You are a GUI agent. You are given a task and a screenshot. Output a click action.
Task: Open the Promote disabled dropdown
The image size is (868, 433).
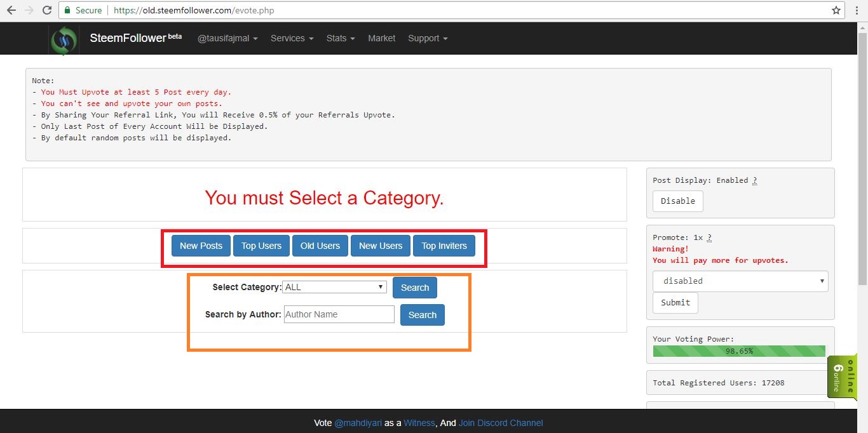(740, 281)
